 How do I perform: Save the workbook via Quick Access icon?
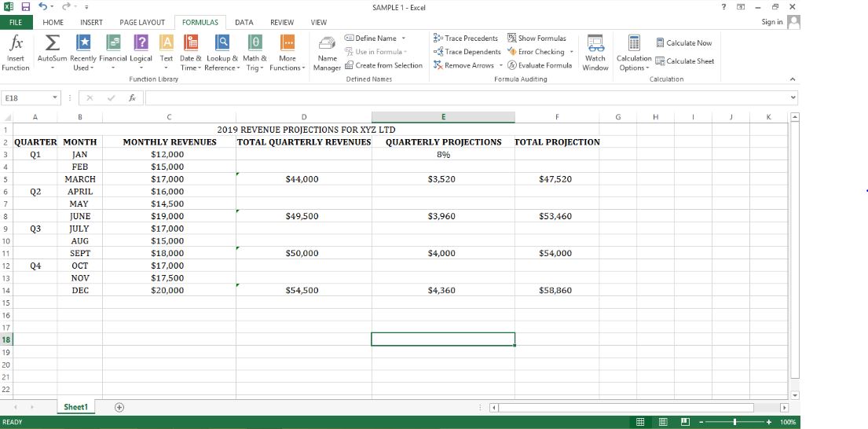[25, 7]
